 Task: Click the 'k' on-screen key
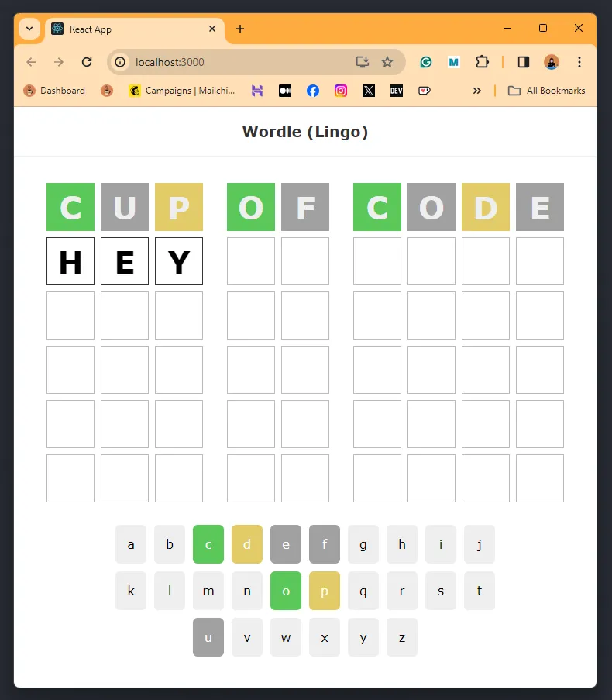pyautogui.click(x=131, y=591)
